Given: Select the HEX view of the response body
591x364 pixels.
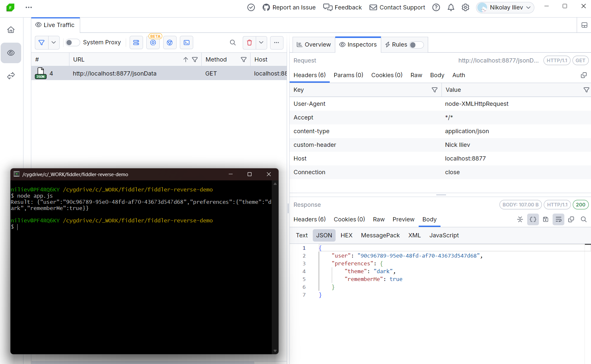Looking at the screenshot, I should (x=346, y=235).
